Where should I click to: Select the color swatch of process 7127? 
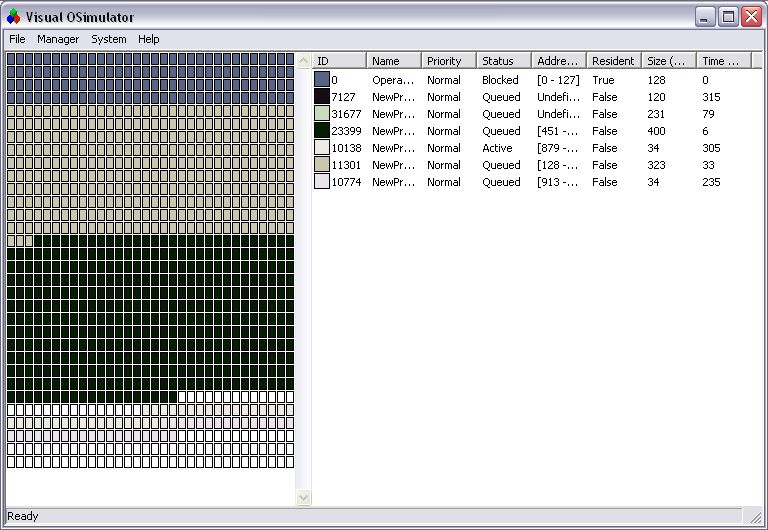pos(322,96)
